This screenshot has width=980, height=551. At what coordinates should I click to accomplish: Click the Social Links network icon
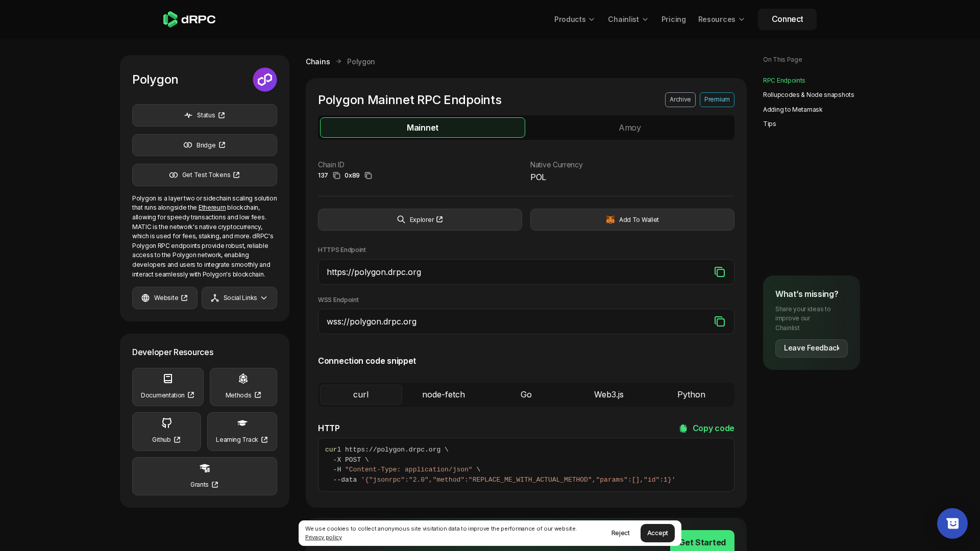click(215, 298)
